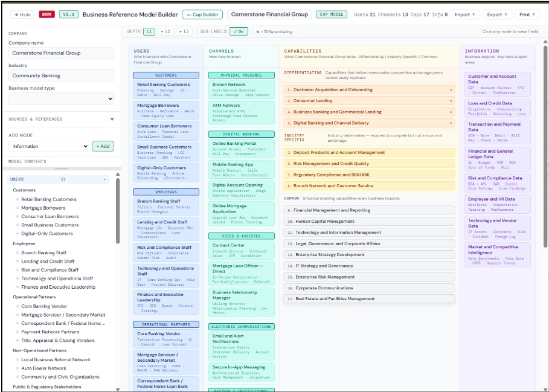Click the CAP MODEL badge
549x392 pixels.
click(x=332, y=14)
